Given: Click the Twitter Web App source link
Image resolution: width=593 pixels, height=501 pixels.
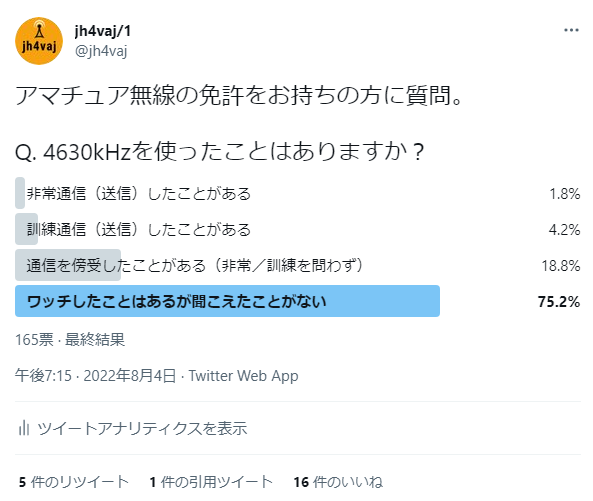Looking at the screenshot, I should coord(244,375).
